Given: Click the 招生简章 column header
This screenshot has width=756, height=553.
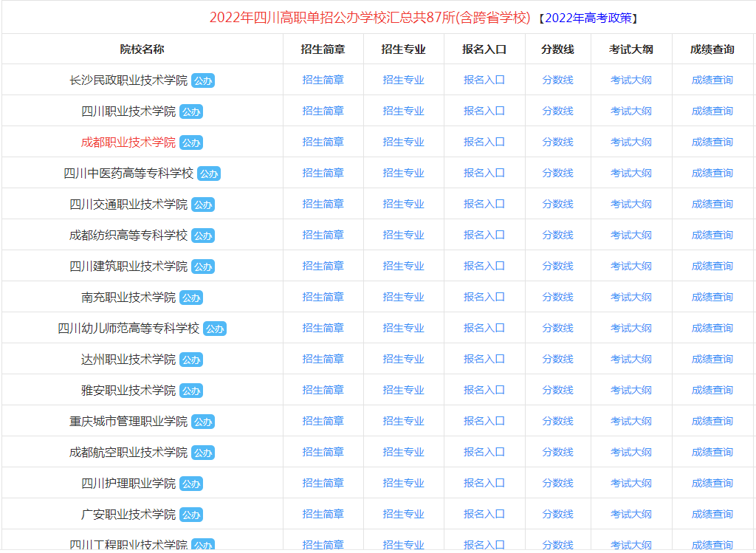Looking at the screenshot, I should (323, 49).
